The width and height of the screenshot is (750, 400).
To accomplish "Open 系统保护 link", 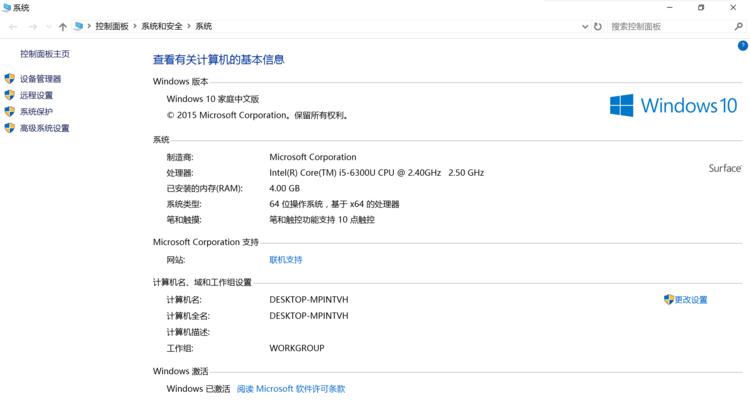I will (36, 111).
